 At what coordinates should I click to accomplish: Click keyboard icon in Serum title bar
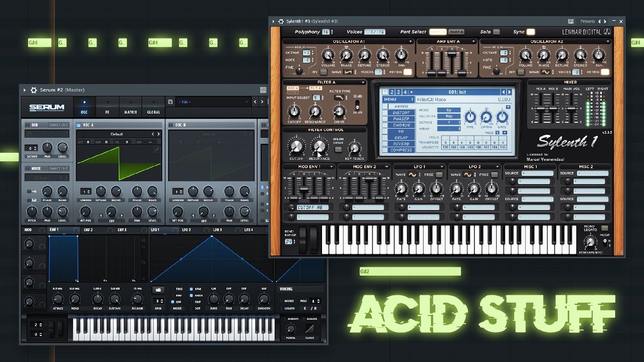click(x=263, y=90)
